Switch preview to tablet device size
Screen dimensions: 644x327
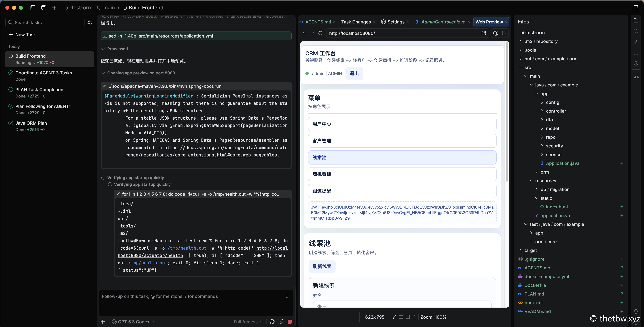coord(408,317)
